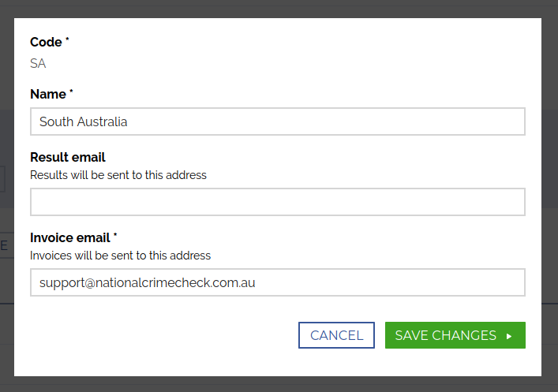Viewport: 558px width, 392px height.
Task: Click the 'Invoices will be sent' helper text
Action: coord(120,256)
